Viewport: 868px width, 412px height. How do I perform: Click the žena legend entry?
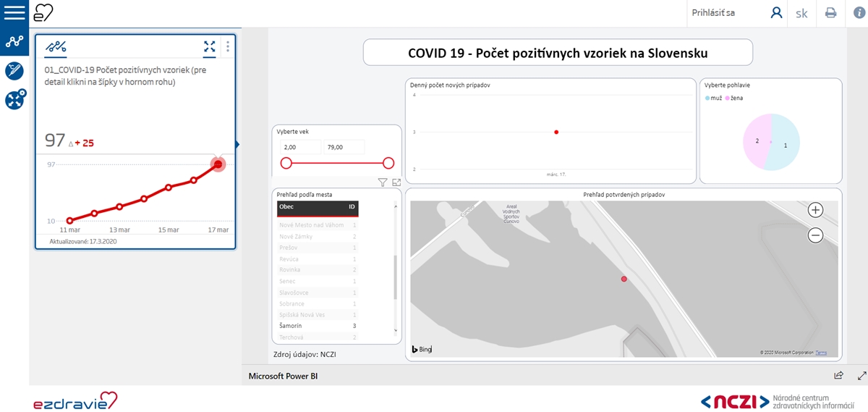click(x=734, y=98)
